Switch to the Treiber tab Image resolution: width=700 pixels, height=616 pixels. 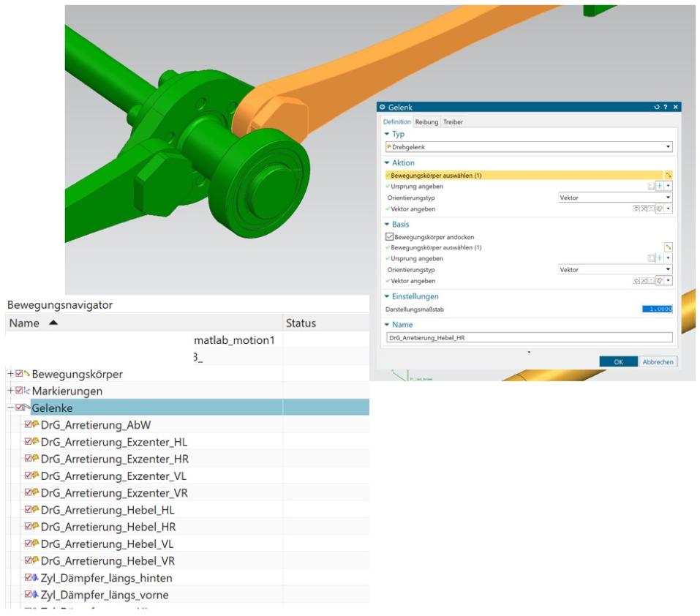pos(453,121)
